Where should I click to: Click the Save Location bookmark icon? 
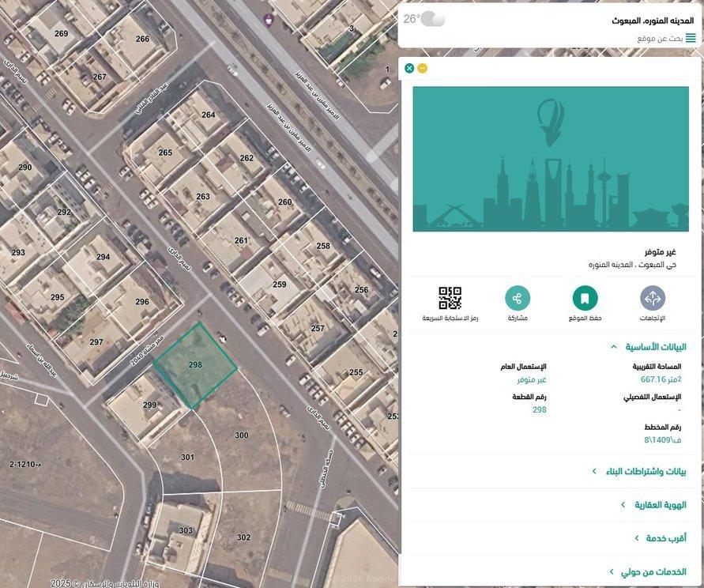(585, 298)
